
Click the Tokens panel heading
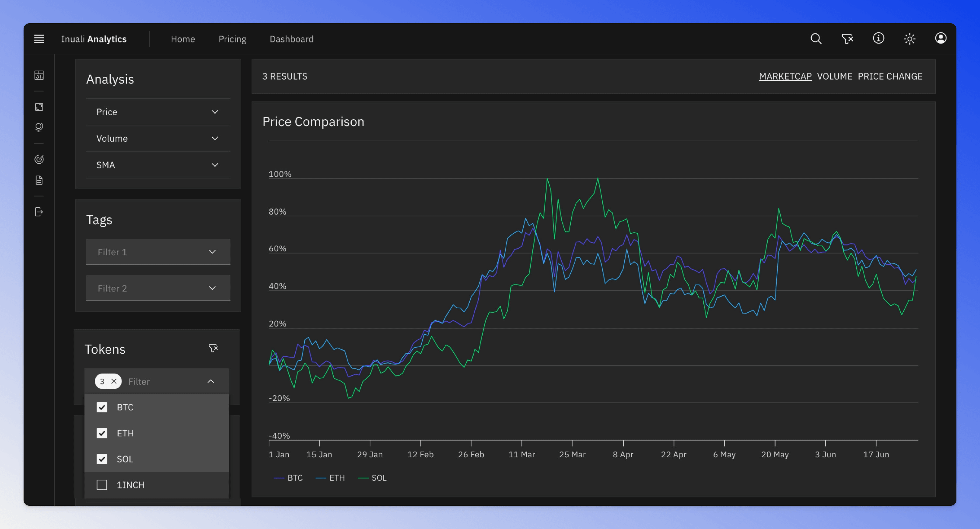click(105, 349)
